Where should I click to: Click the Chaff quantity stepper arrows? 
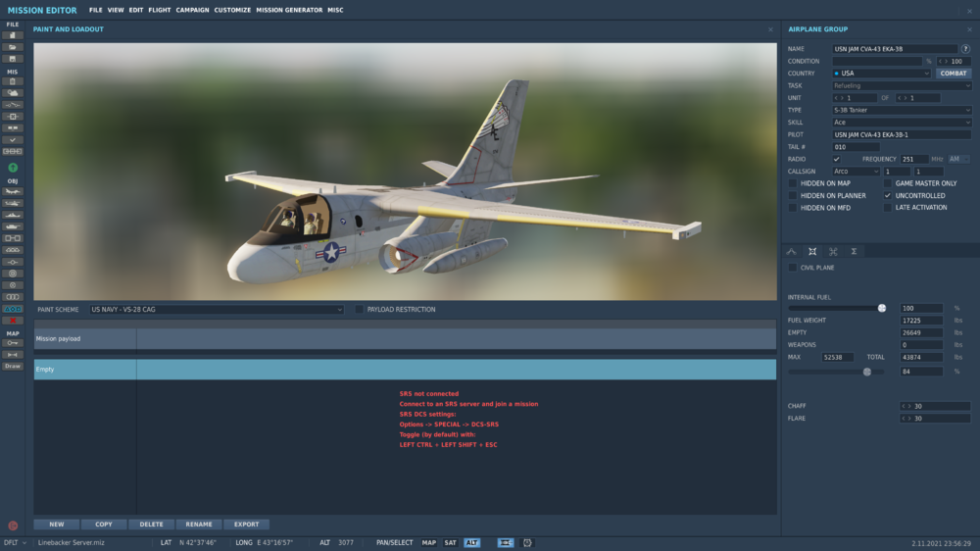[x=906, y=407]
